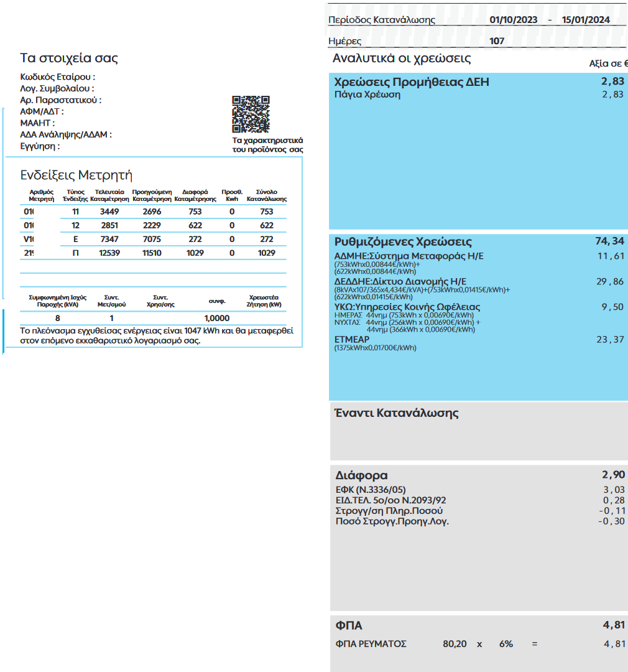Select the 'Διάφορα' section title
This screenshot has width=628, height=672.
click(361, 475)
